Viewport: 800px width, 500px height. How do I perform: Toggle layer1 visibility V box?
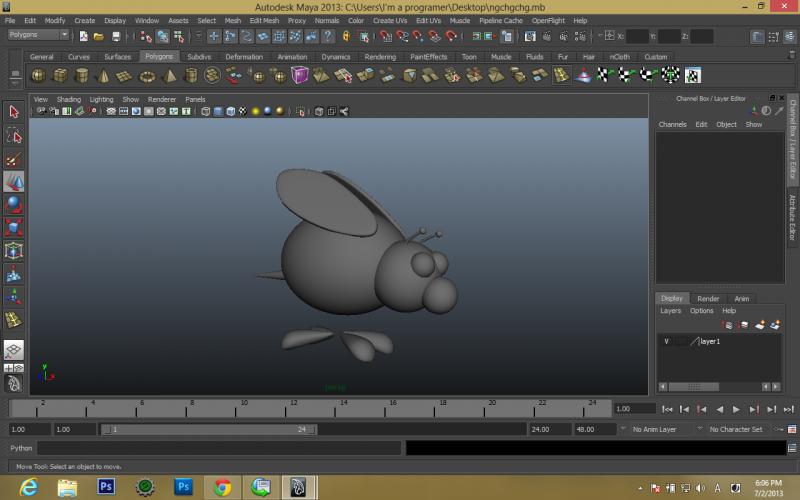[667, 341]
